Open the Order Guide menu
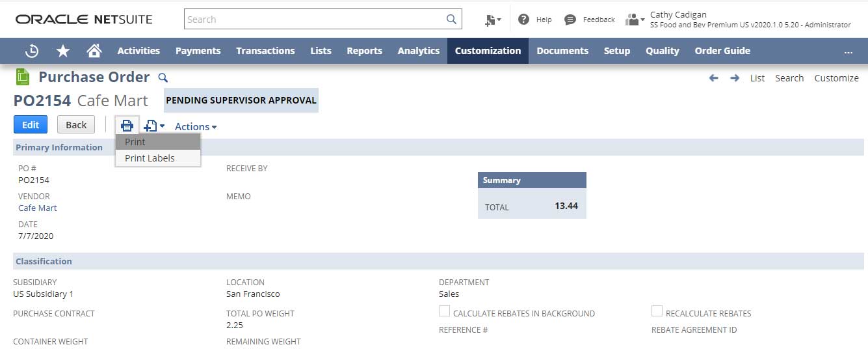This screenshot has height=362, width=868. pyautogui.click(x=722, y=51)
